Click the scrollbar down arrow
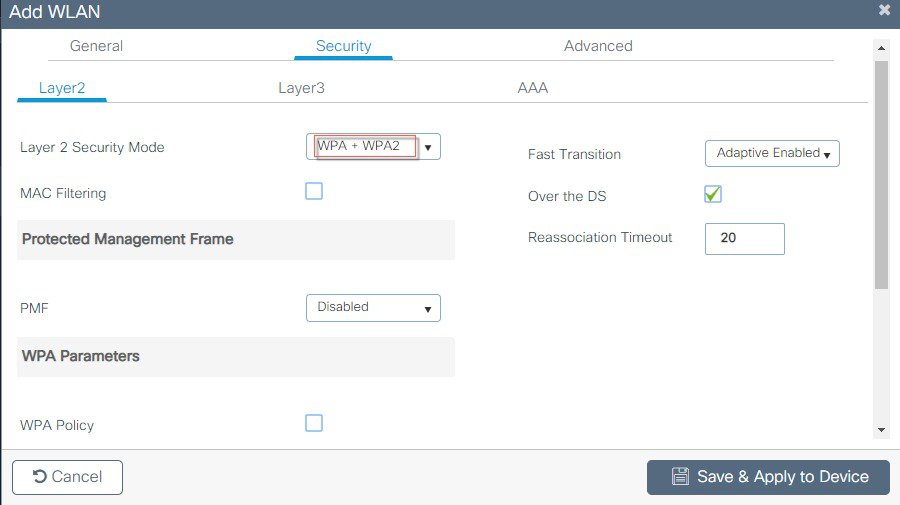 coord(881,430)
